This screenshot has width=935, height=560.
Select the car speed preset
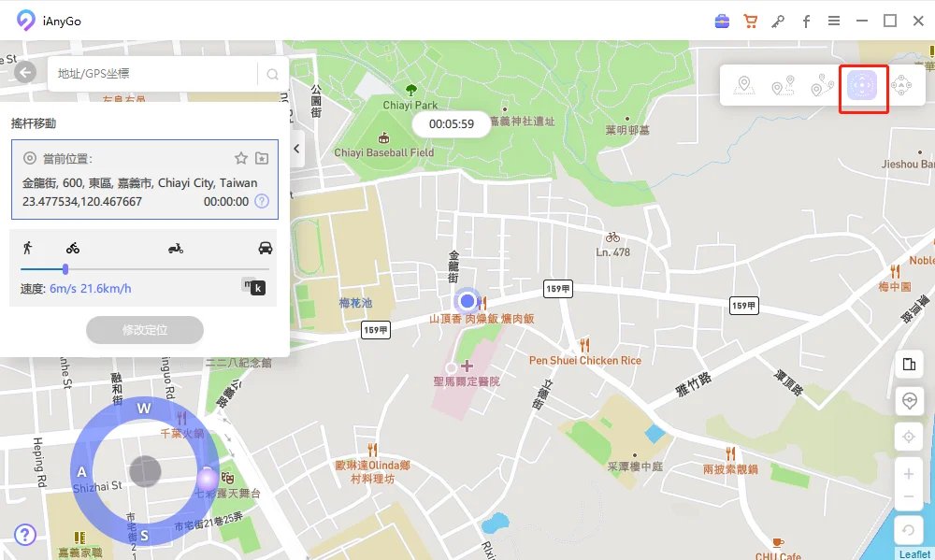click(x=266, y=248)
